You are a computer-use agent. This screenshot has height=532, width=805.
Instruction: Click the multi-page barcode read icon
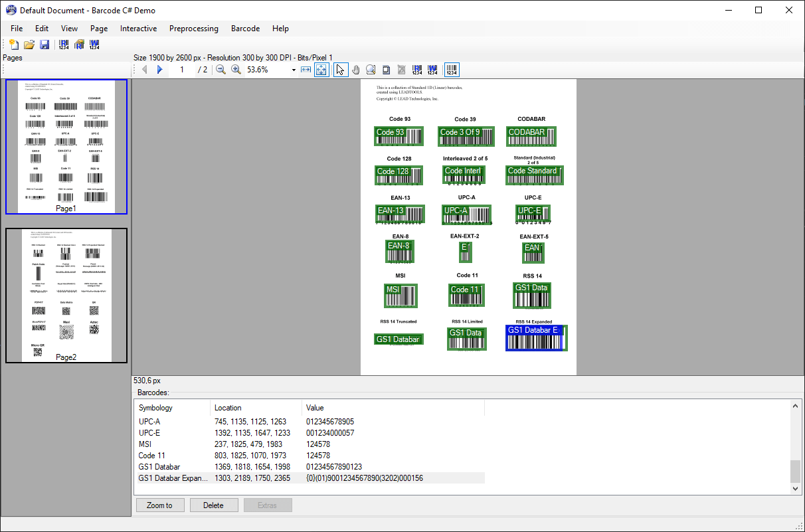tap(79, 44)
